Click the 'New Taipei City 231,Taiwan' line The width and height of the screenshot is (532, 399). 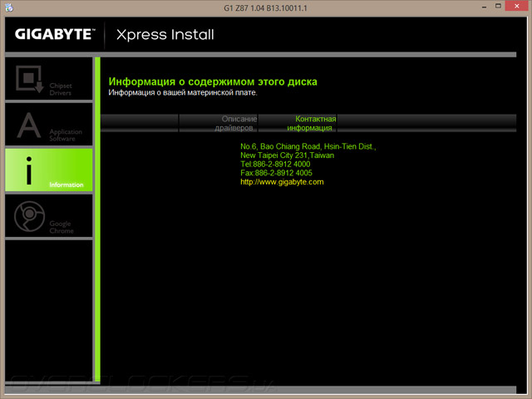[x=287, y=155]
